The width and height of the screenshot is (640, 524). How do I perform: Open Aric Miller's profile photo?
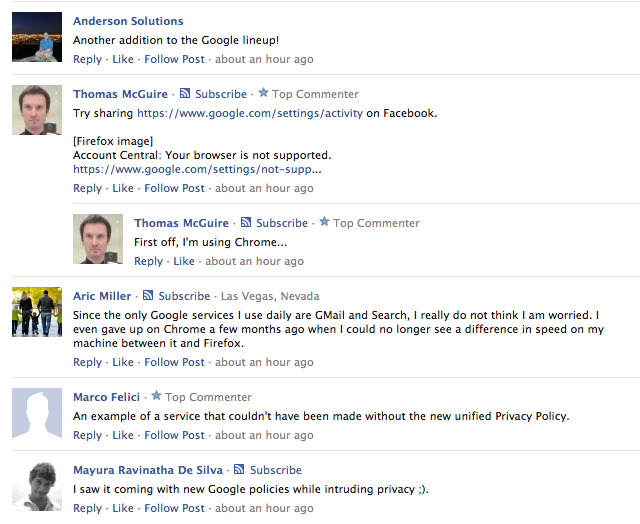click(37, 312)
